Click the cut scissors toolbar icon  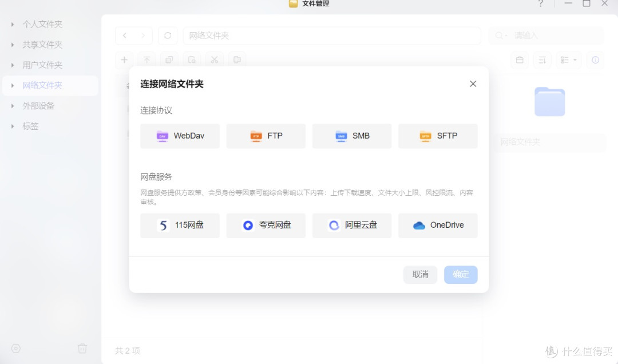point(215,60)
